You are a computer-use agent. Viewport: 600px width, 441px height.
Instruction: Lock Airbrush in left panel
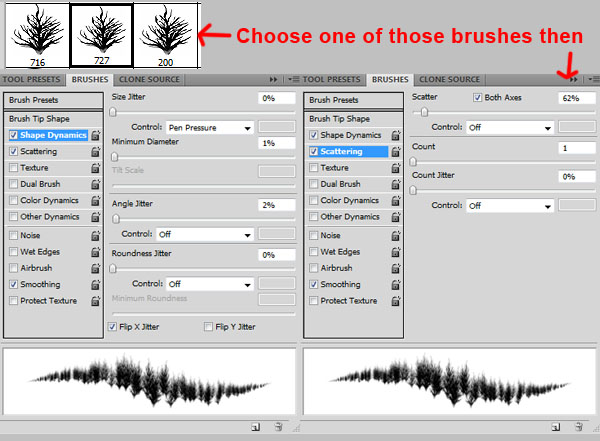pyautogui.click(x=96, y=268)
